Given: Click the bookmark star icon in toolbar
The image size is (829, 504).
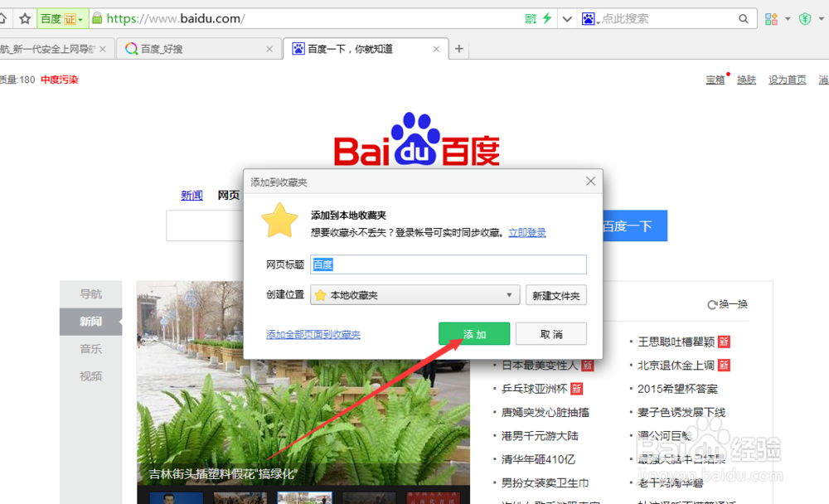Looking at the screenshot, I should [25, 19].
